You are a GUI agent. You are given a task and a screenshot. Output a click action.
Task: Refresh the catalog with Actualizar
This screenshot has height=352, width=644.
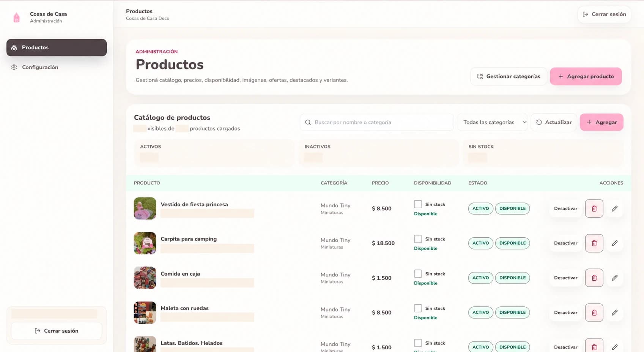pos(554,122)
